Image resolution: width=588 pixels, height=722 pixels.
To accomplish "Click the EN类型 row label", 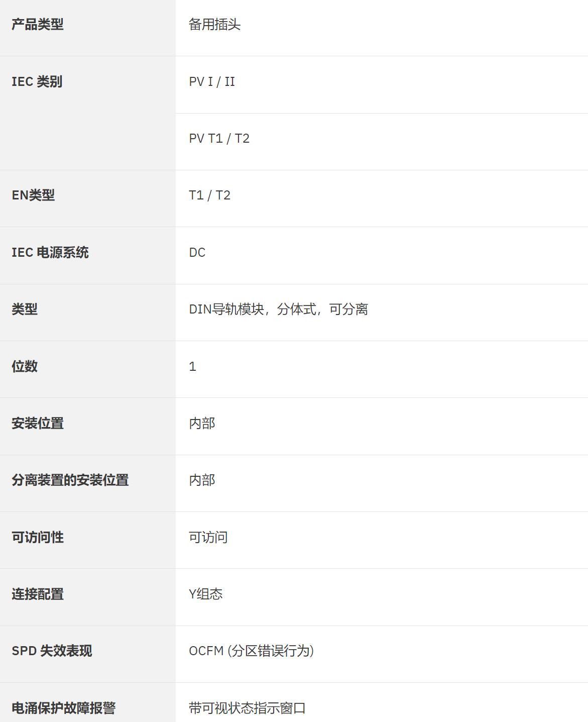I will point(33,195).
